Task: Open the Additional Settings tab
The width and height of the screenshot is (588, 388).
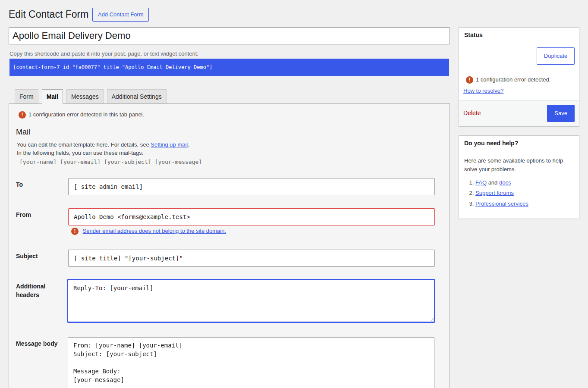Action: point(137,97)
